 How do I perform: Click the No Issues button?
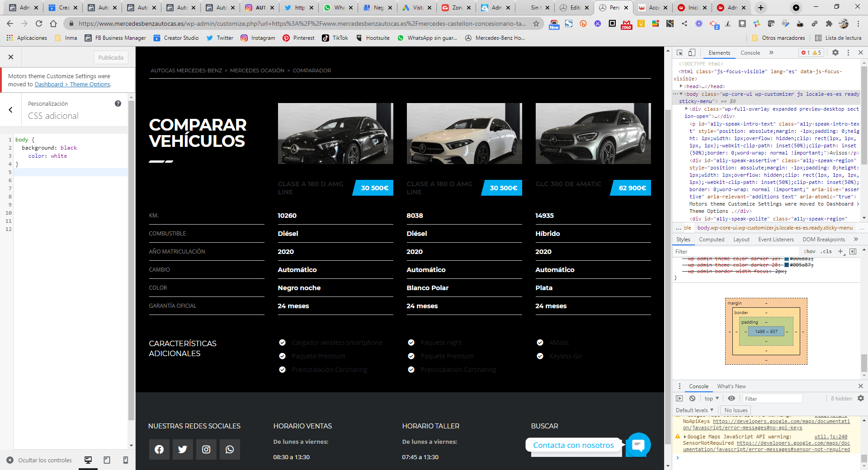tap(736, 410)
